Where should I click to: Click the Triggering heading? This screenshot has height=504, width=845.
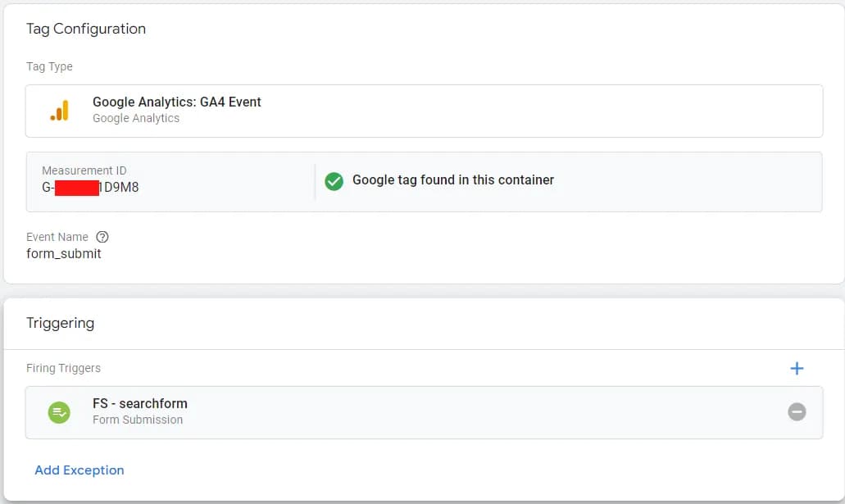61,323
